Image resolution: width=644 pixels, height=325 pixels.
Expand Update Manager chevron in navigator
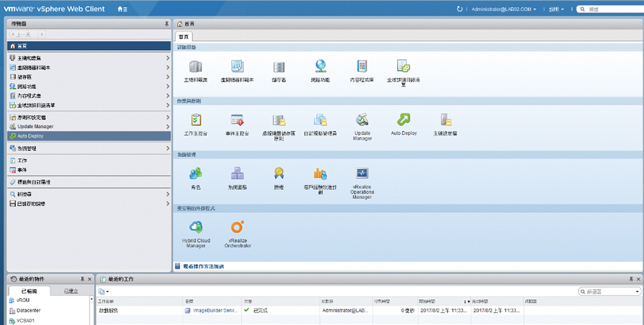tap(167, 126)
